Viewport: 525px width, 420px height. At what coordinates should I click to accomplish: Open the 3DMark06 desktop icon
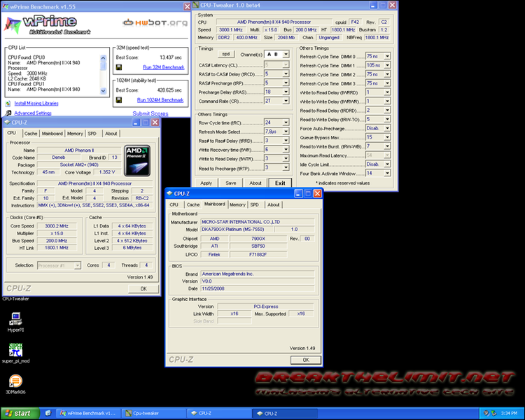(x=15, y=384)
